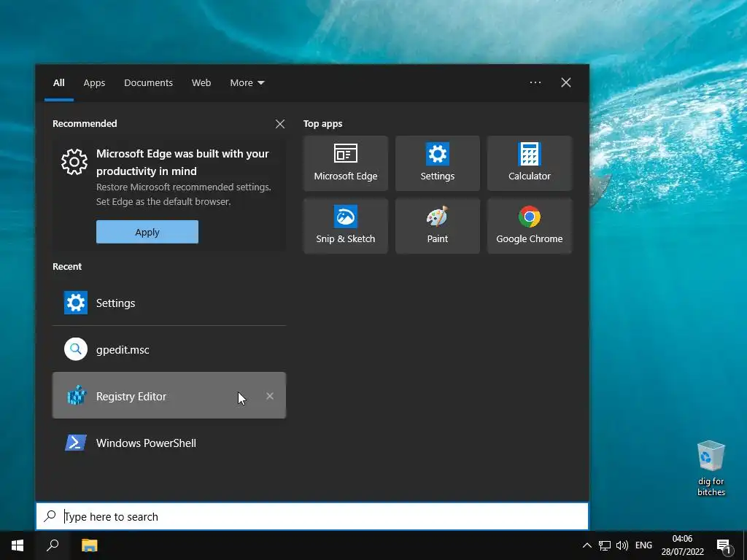Click the Top apps heading
The width and height of the screenshot is (747, 560).
[x=323, y=124]
